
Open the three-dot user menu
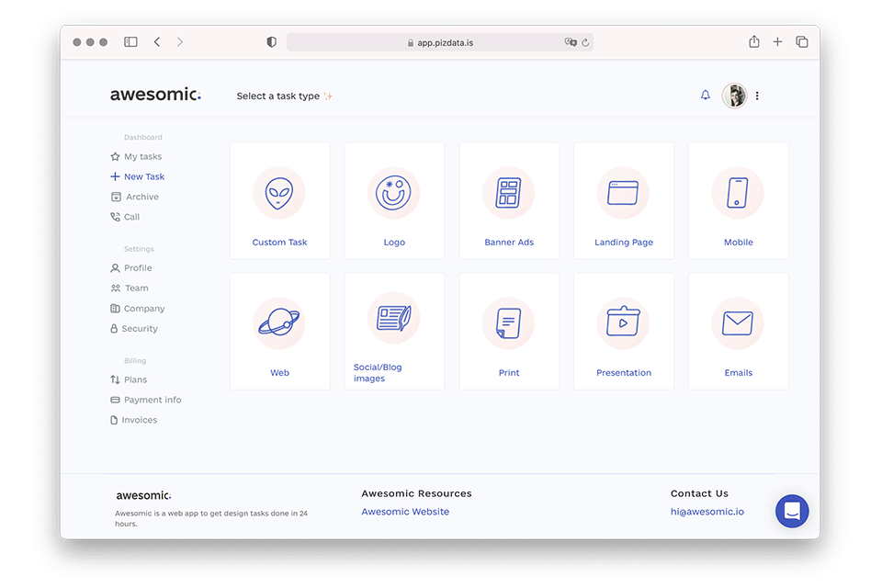757,96
